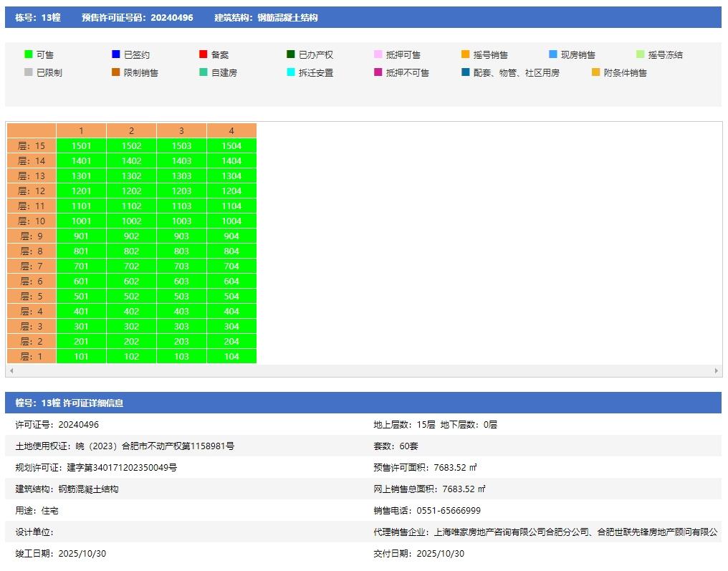Click 交付日期: 2025/10/30
Viewport: 728px width, 571px height.
(x=418, y=553)
